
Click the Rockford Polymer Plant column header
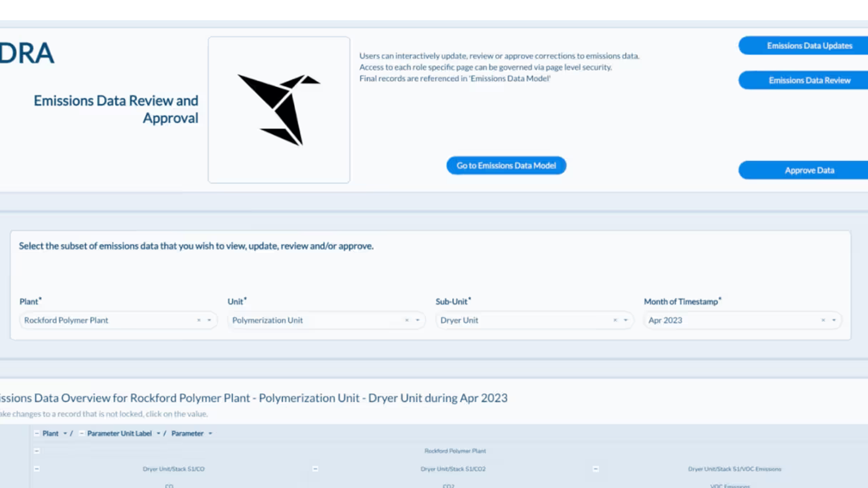455,451
